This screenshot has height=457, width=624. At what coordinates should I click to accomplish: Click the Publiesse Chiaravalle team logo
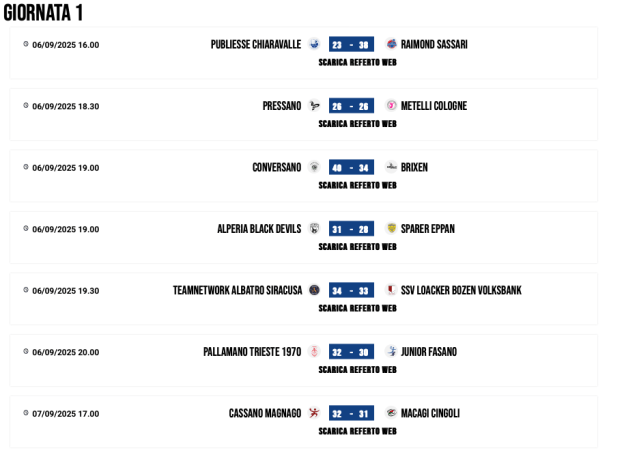tap(314, 44)
